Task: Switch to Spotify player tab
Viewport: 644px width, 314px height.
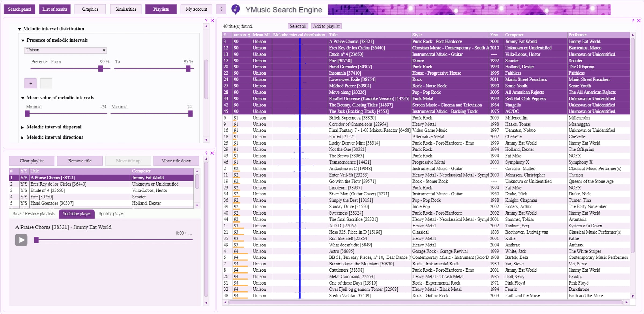Action: (x=111, y=214)
